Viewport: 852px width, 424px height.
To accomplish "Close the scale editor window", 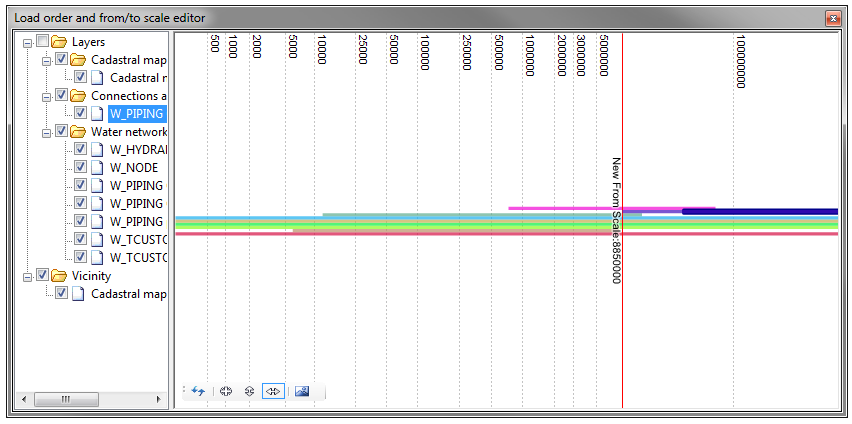I will click(x=832, y=18).
